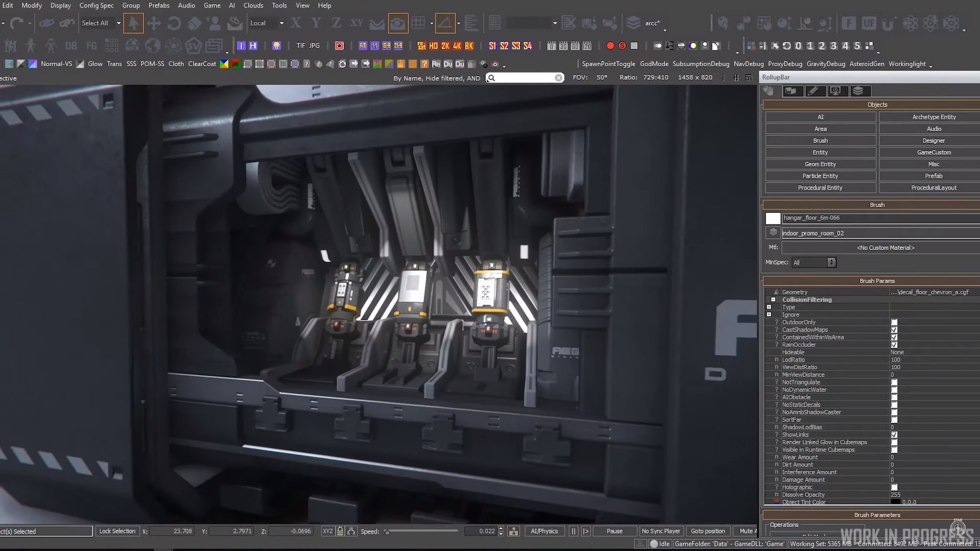The height and width of the screenshot is (551, 980).
Task: Select the Move tool icon
Action: (154, 23)
